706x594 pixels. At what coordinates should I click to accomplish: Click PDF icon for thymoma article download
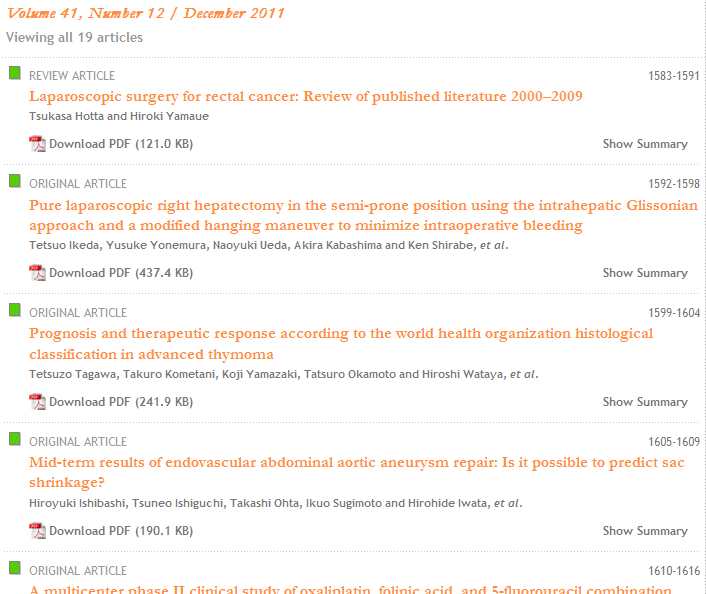point(37,402)
